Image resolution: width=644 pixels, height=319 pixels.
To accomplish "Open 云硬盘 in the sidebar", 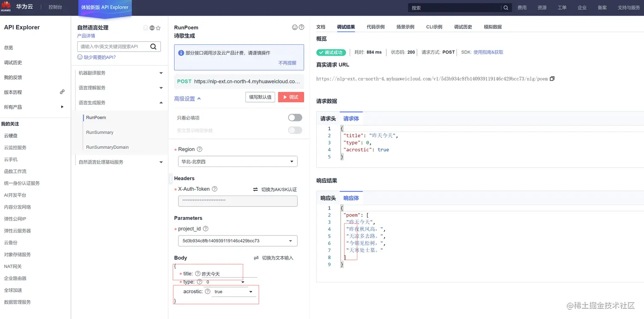I will 11,135.
